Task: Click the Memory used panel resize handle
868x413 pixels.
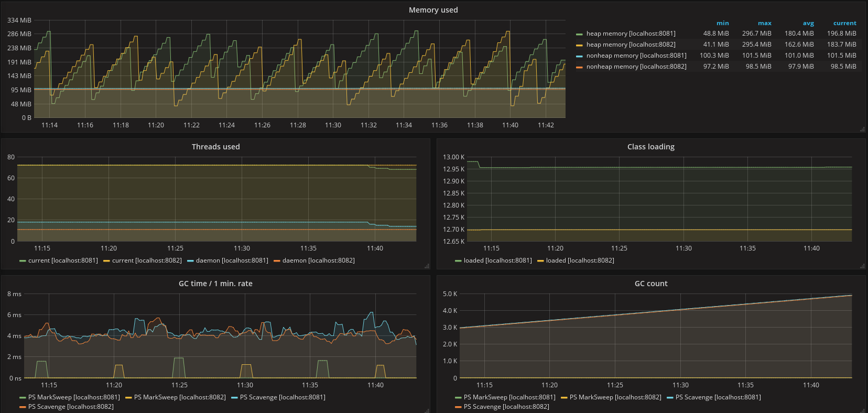Action: [862, 129]
